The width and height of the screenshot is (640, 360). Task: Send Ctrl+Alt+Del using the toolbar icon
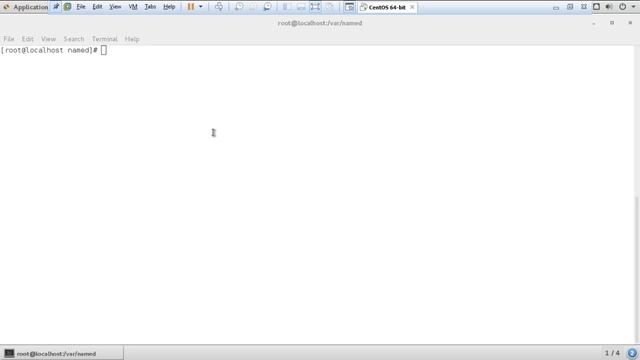(219, 7)
